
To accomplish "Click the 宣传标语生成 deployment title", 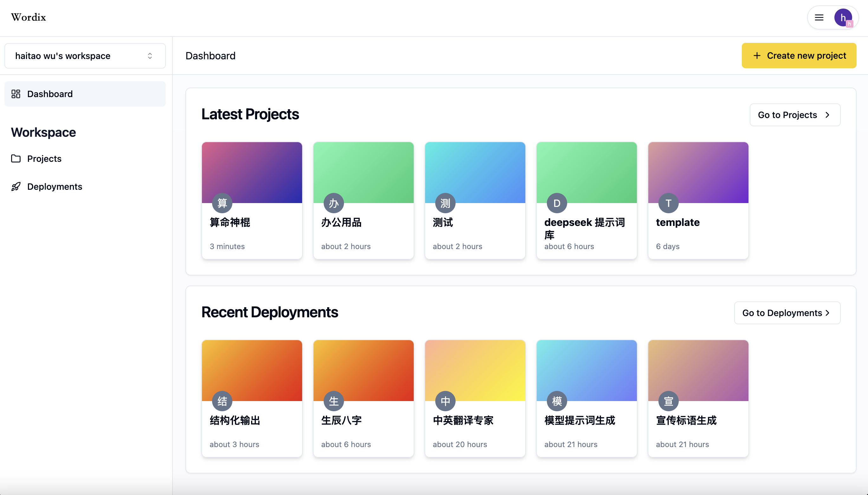I will point(686,420).
